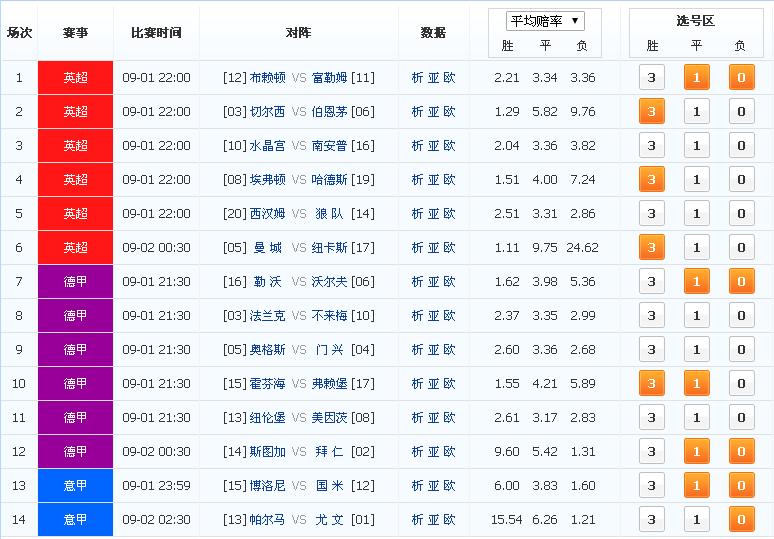Toggle loss (0) for 水晶宫 vs 南安普
The image size is (774, 539).
click(741, 146)
